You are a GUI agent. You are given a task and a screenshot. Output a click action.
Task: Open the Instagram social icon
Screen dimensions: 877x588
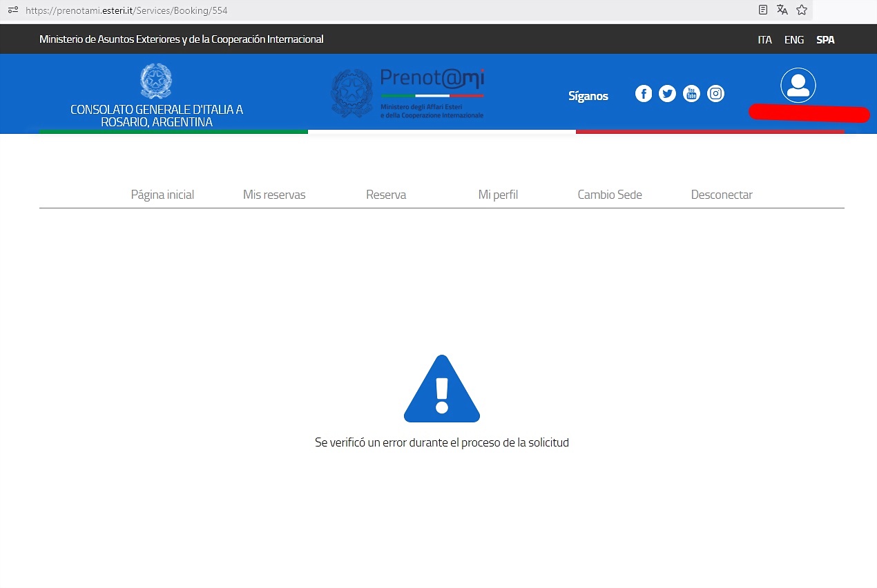[x=716, y=94]
